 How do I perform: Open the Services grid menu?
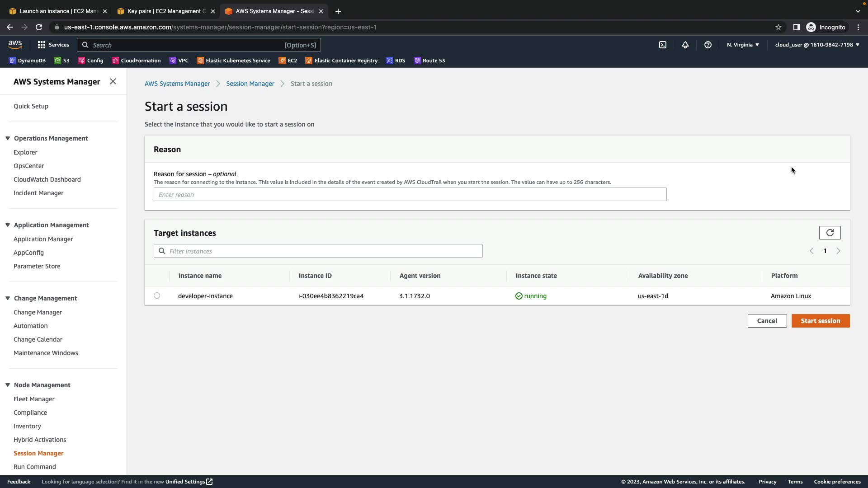click(x=42, y=45)
